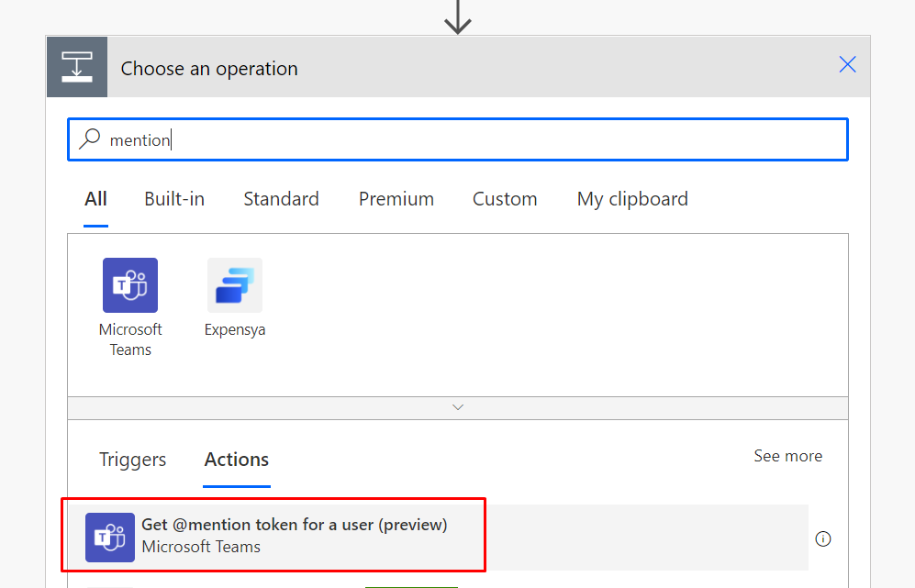This screenshot has height=588, width=915.
Task: Select the Actions tab
Action: pyautogui.click(x=237, y=460)
